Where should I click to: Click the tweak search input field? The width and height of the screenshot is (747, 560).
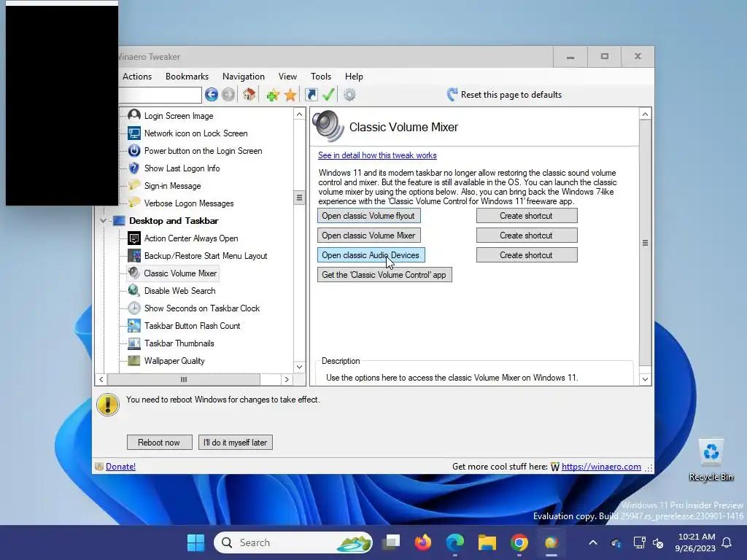click(x=160, y=95)
